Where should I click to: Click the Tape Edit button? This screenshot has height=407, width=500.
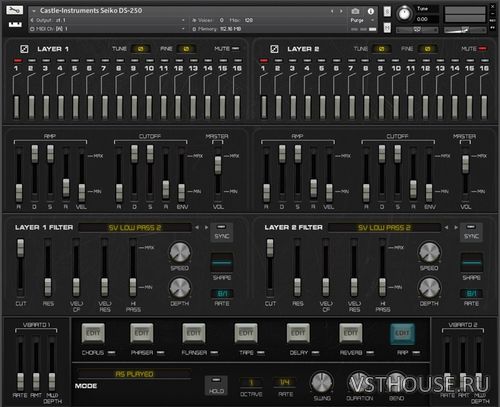coord(246,333)
